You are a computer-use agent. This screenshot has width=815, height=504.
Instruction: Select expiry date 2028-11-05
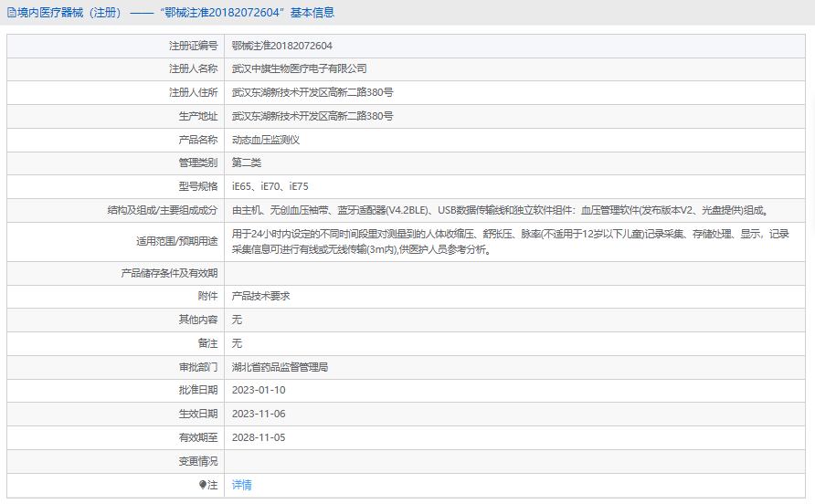click(x=259, y=437)
